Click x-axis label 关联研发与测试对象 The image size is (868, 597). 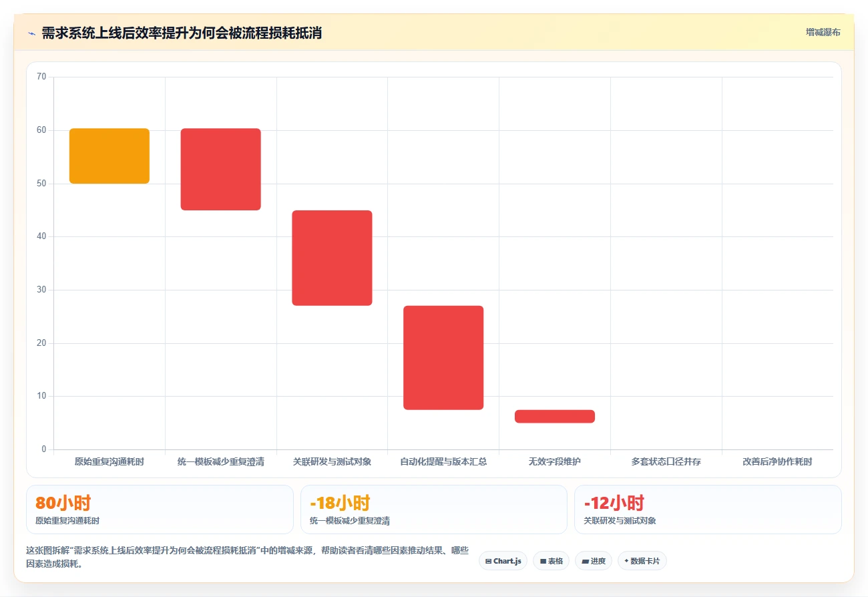(332, 461)
